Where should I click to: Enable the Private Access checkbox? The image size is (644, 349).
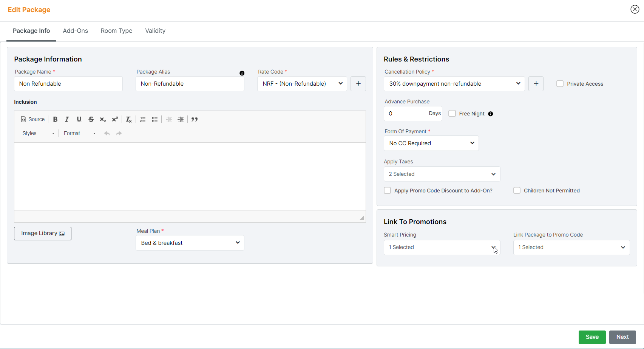(560, 84)
